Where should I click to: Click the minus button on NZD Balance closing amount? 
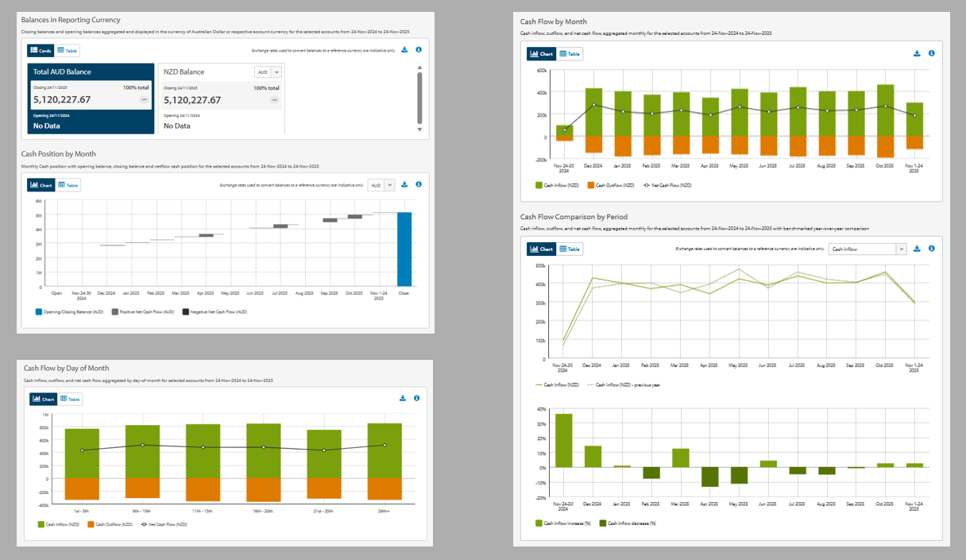(x=274, y=100)
